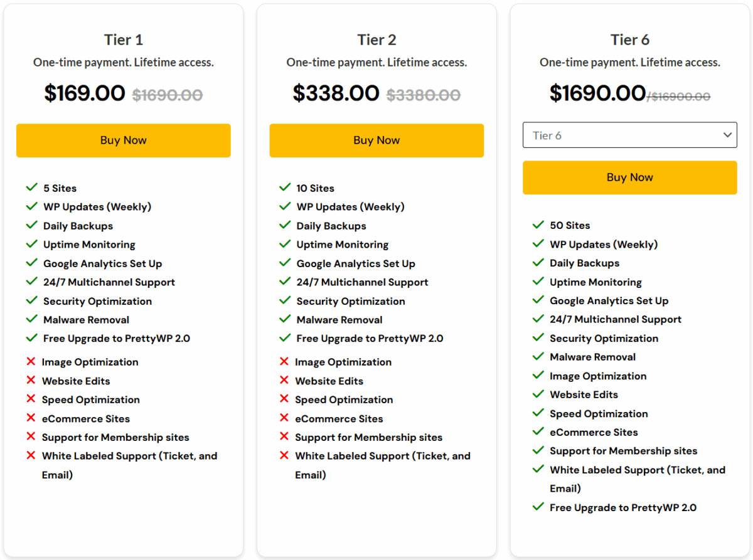Click red X beside Tier 1 eCommerce Sites

click(x=31, y=418)
